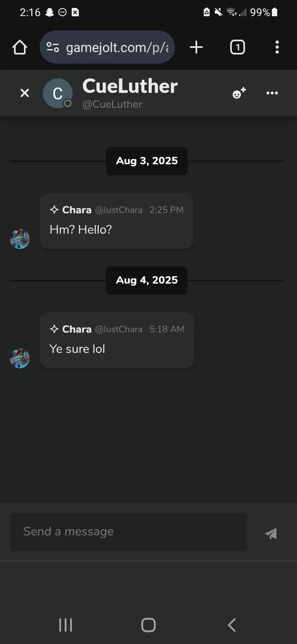Click Chara name on Ye sure lol message
297x644 pixels.
pyautogui.click(x=77, y=329)
